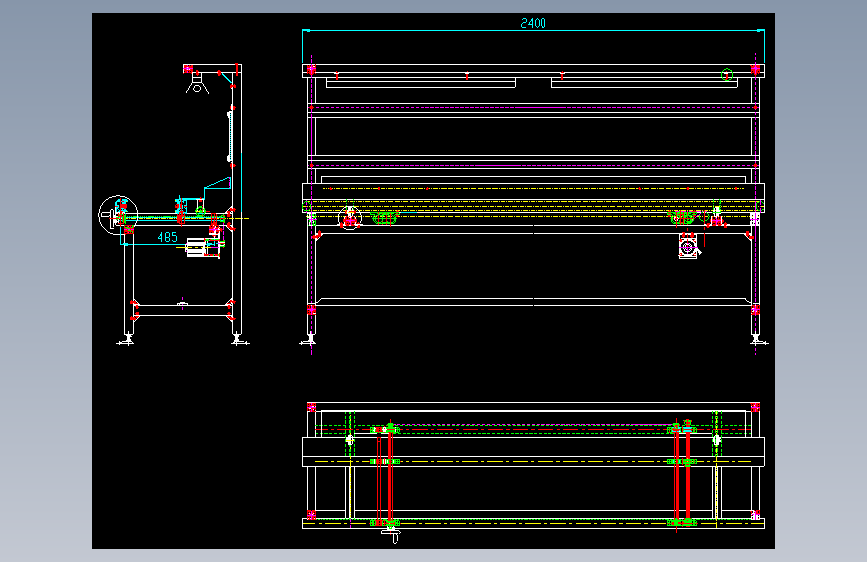Select the large detail circle in side view
The height and width of the screenshot is (562, 867).
click(118, 215)
